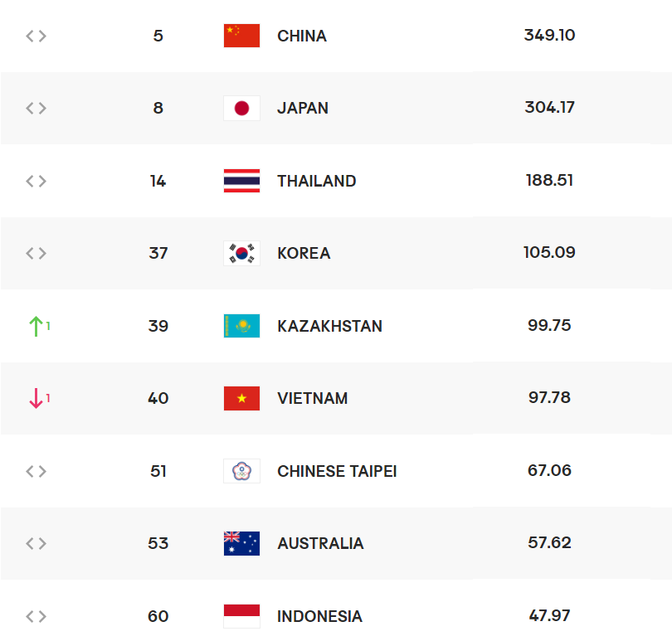Click Australia's world rank number 53
Screen dimensions: 672x641
pos(158,543)
